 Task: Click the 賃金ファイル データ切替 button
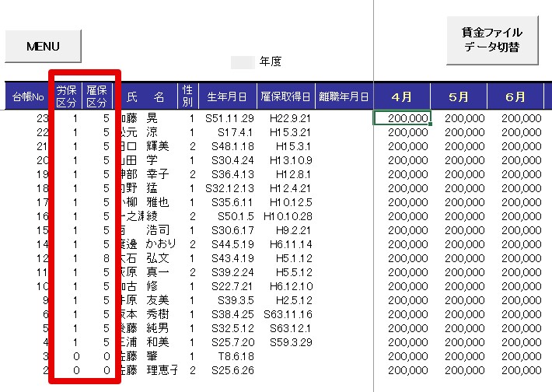[492, 40]
